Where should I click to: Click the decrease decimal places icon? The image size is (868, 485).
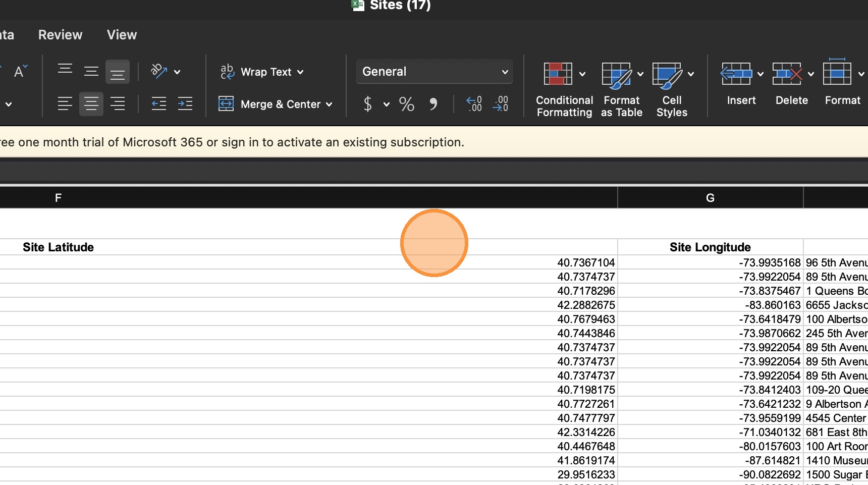click(501, 104)
